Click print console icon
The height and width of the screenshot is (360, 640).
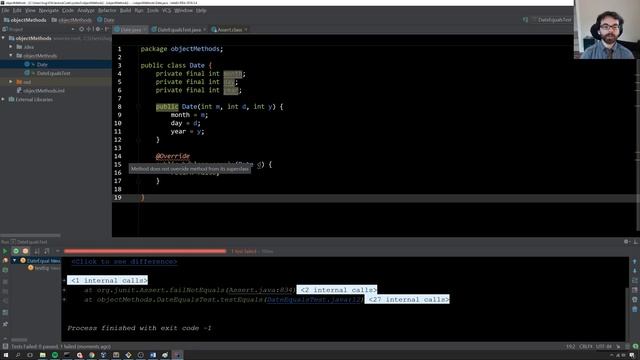pos(634,300)
